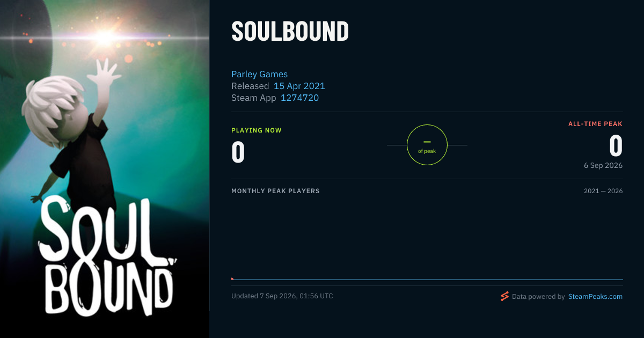644x338 pixels.
Task: Click the release date 15 Apr 2021
Action: tap(299, 86)
